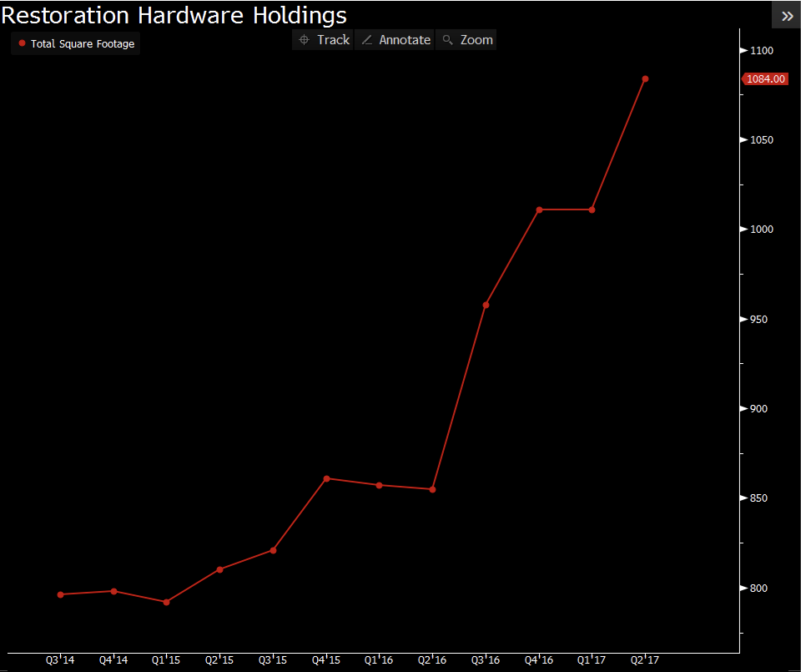Select the Q2'17 data point
The height and width of the screenshot is (672, 801).
[x=645, y=78]
